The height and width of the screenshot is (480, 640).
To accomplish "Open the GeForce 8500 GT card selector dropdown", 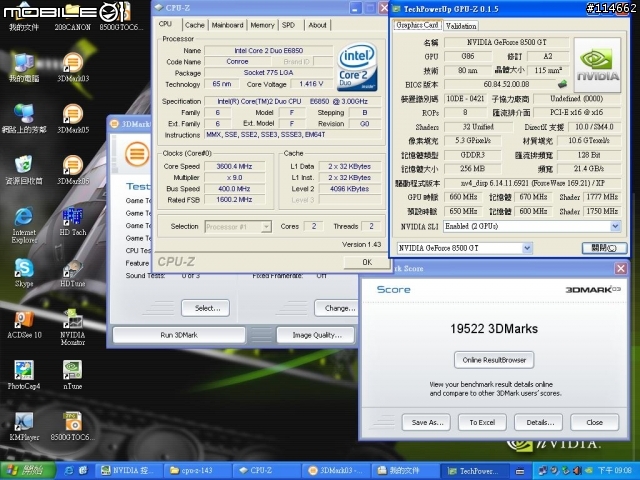I will [527, 248].
